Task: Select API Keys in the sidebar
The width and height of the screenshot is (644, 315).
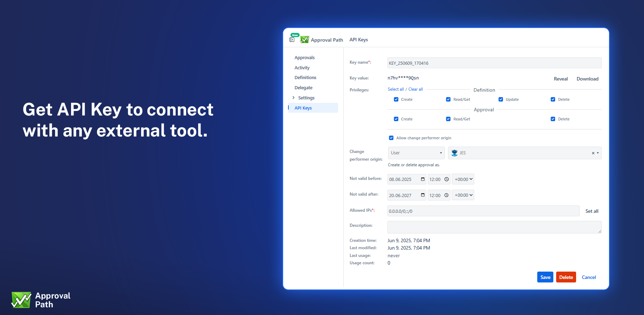Action: [x=313, y=108]
